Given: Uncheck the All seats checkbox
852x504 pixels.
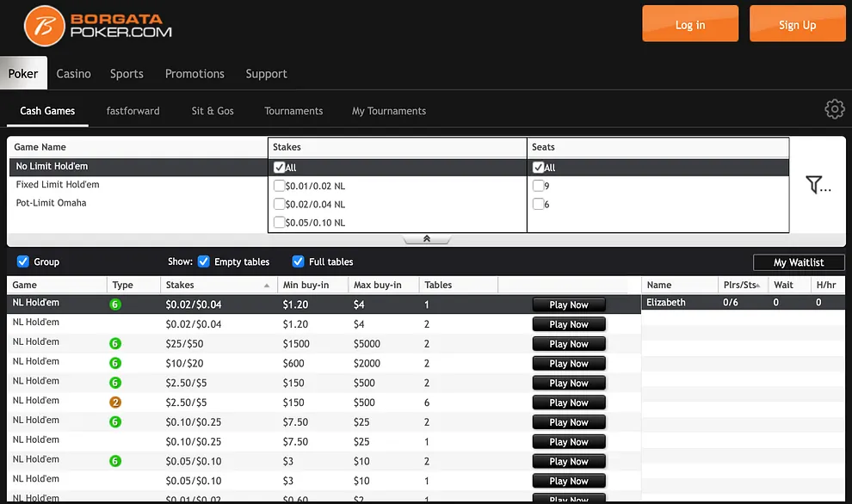Looking at the screenshot, I should (539, 167).
